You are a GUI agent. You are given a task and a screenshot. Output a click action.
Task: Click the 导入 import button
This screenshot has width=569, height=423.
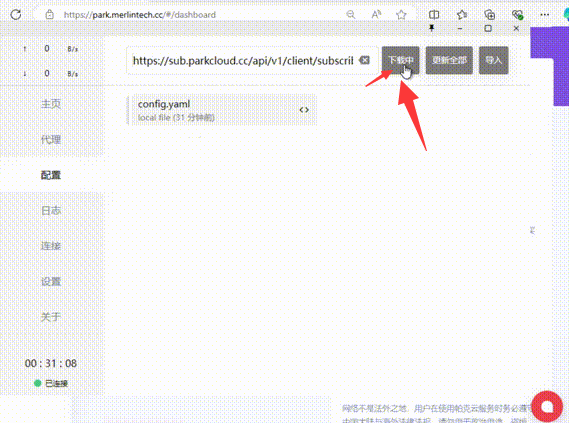[x=494, y=60]
